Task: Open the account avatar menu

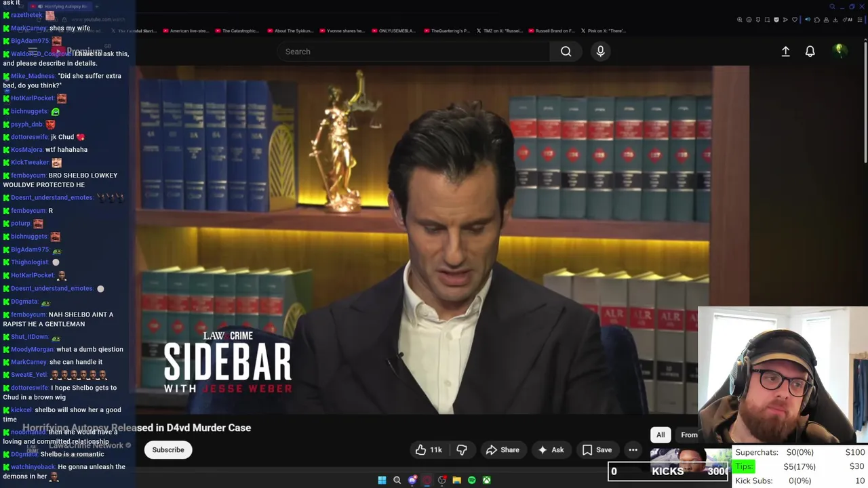Action: tap(840, 51)
